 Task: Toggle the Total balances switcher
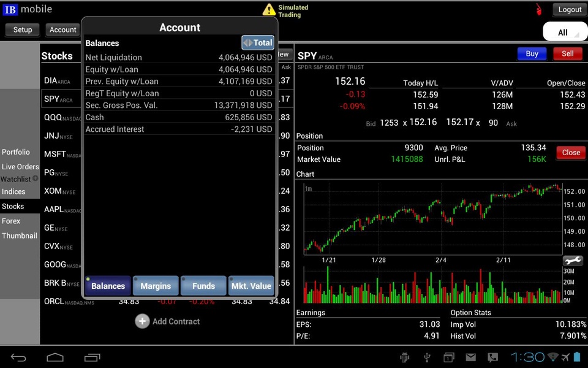click(x=258, y=43)
